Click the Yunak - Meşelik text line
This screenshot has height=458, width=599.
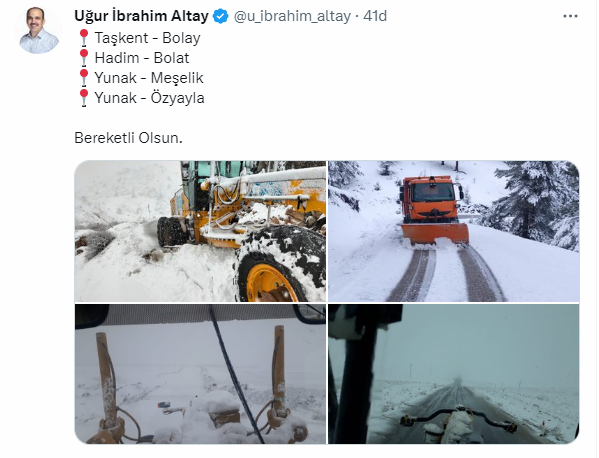click(149, 78)
